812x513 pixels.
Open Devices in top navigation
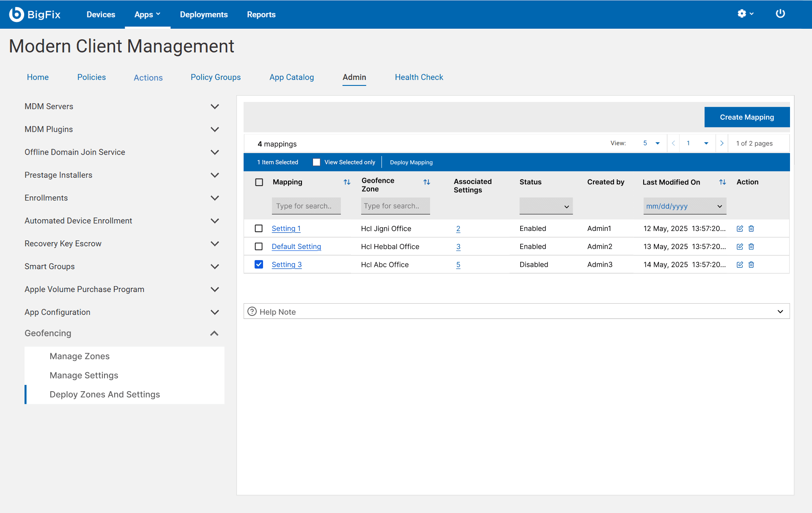tap(101, 14)
